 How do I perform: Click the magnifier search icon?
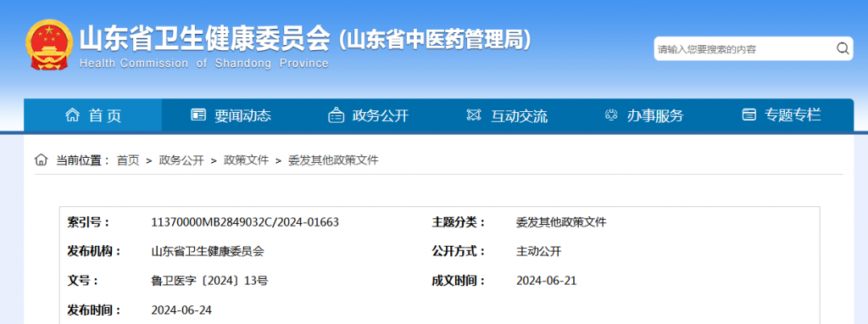[x=843, y=48]
